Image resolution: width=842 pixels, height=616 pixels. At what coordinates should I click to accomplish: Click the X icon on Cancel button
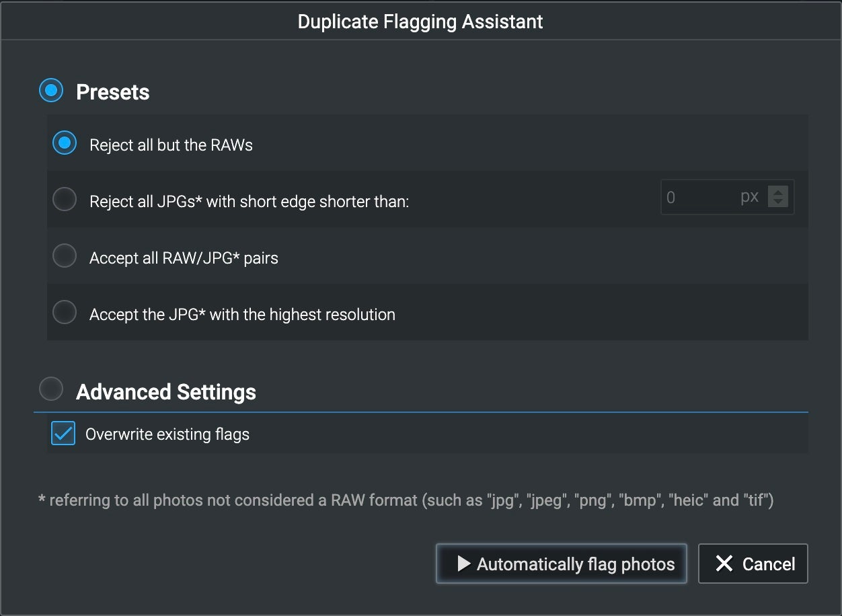pos(724,564)
